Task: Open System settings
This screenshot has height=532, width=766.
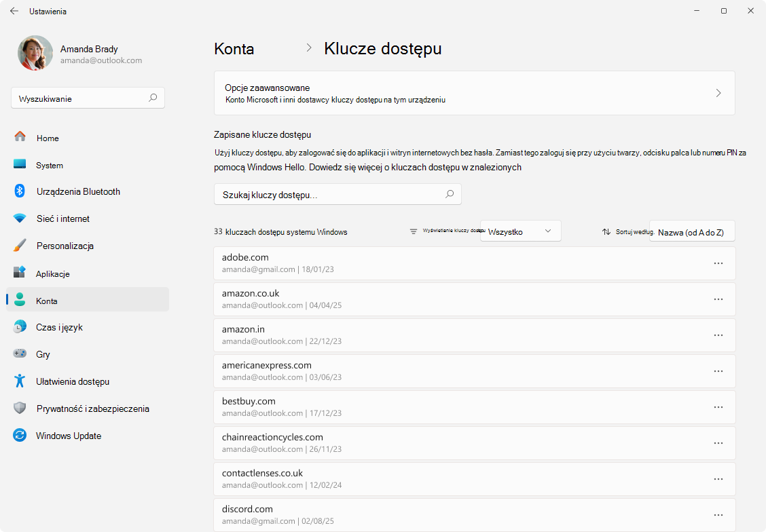Action: [x=88, y=165]
